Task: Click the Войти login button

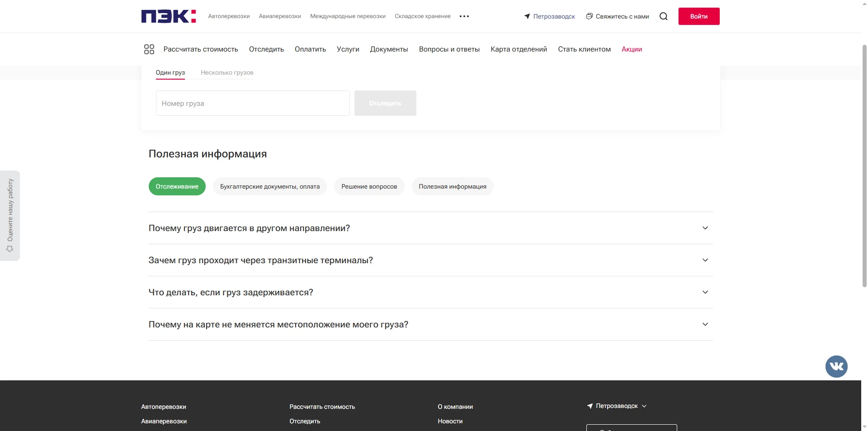Action: coord(699,16)
